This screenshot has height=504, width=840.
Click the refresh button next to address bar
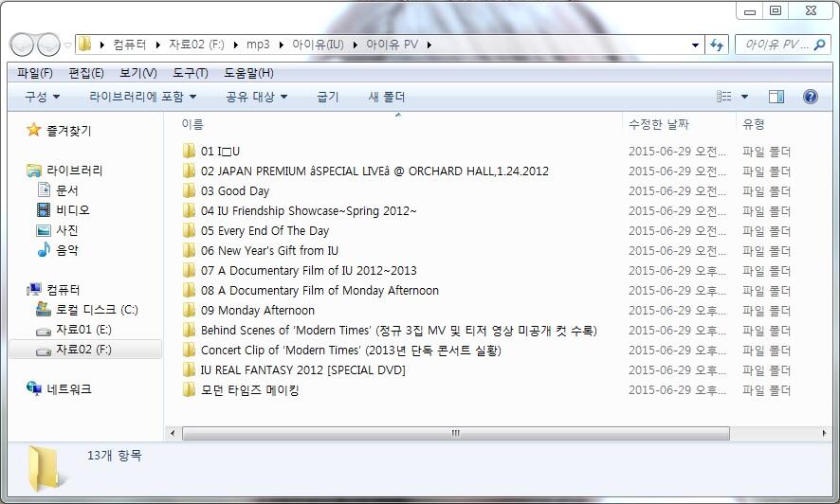[716, 45]
